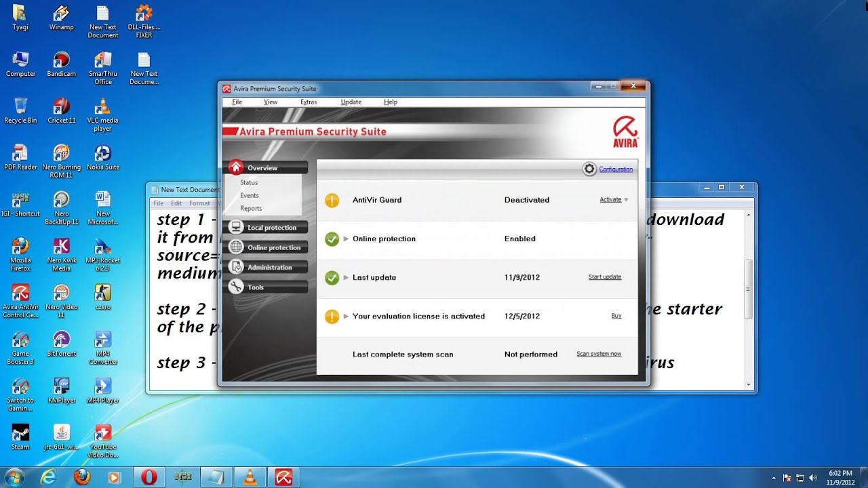Viewport: 868px width, 488px height.
Task: Open the File menu in Avira
Action: [x=237, y=102]
